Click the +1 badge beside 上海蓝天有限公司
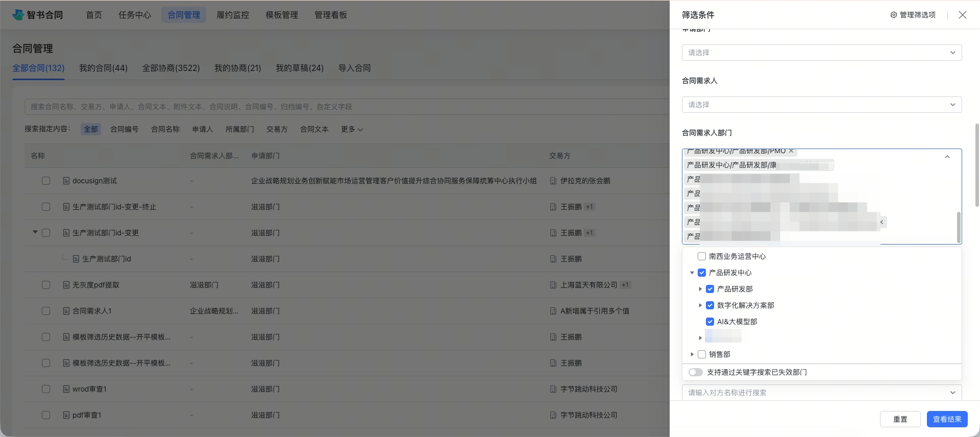This screenshot has height=437, width=980. (x=625, y=285)
